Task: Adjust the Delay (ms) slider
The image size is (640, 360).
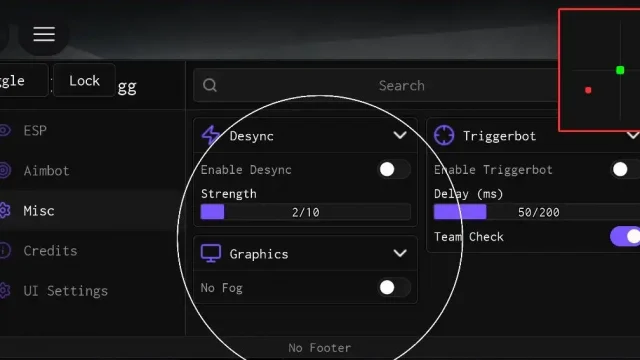Action: [x=537, y=212]
